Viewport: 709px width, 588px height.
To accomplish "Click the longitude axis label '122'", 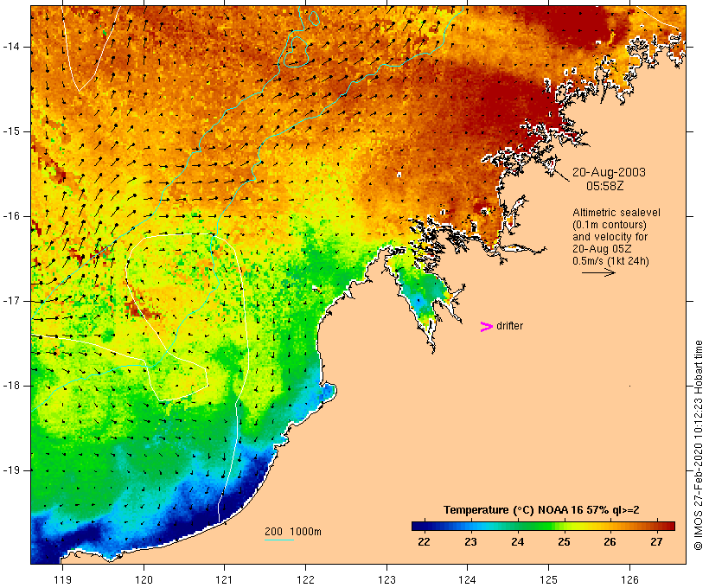I will coord(306,579).
